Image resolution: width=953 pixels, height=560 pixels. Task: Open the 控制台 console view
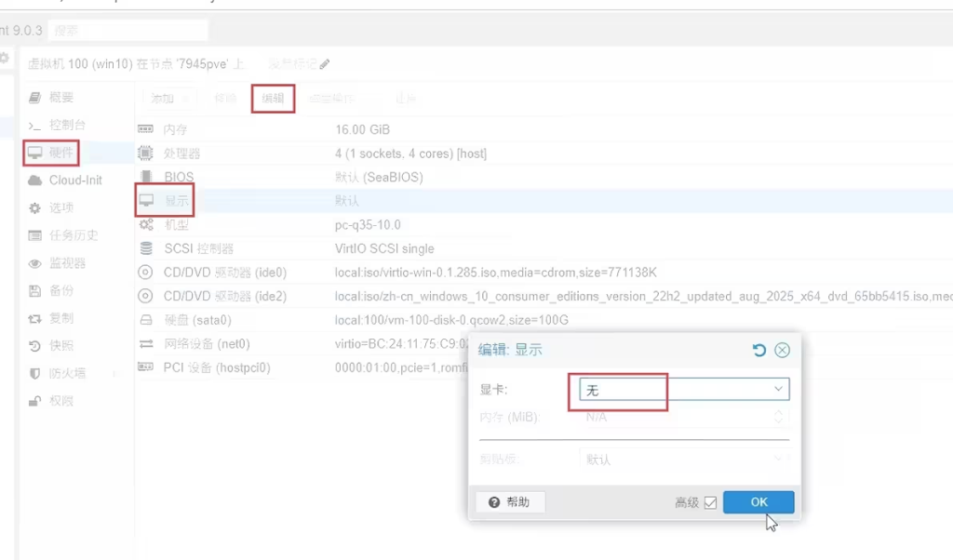click(x=67, y=125)
